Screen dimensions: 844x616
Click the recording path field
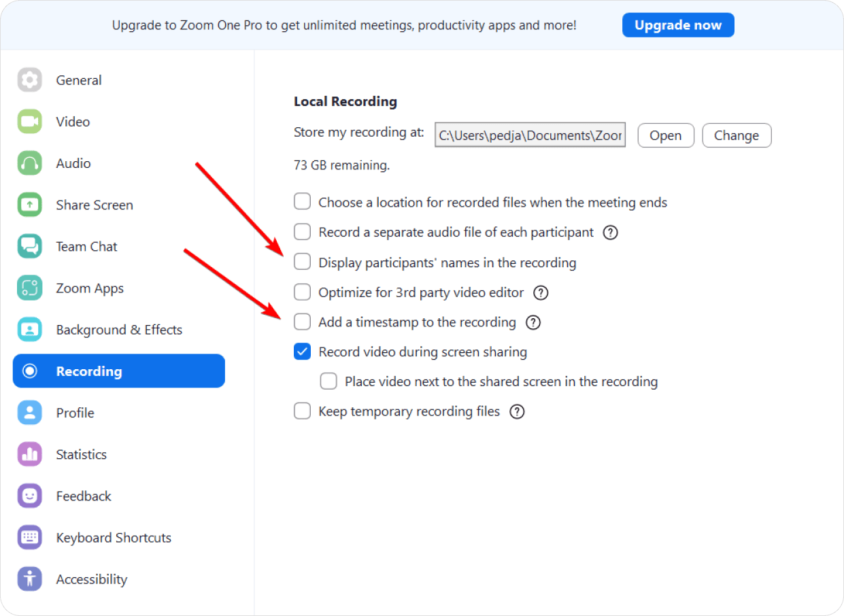point(530,135)
